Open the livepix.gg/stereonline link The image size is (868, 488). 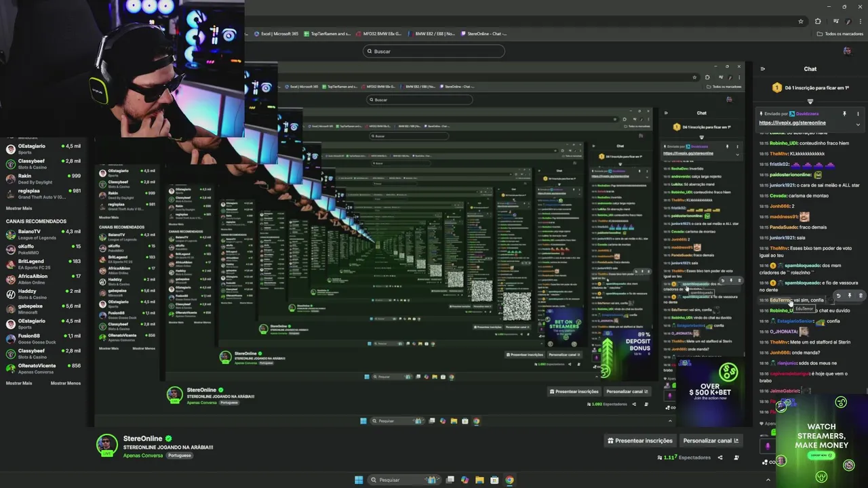click(792, 123)
